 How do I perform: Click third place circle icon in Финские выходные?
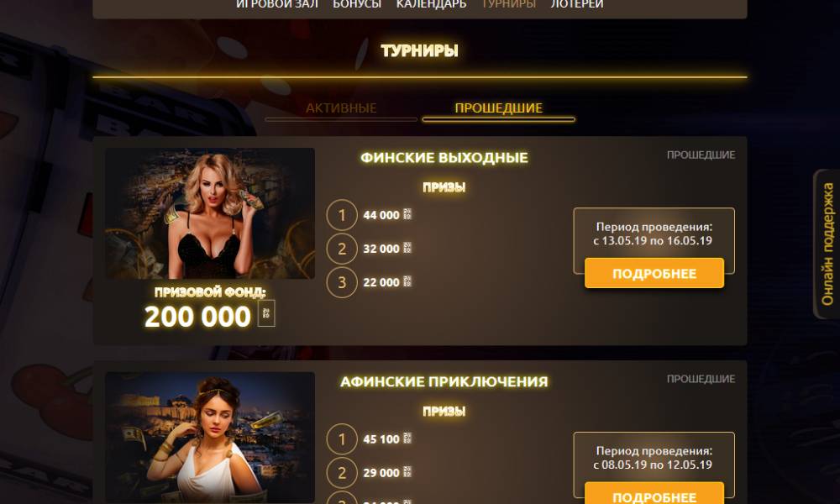(342, 282)
